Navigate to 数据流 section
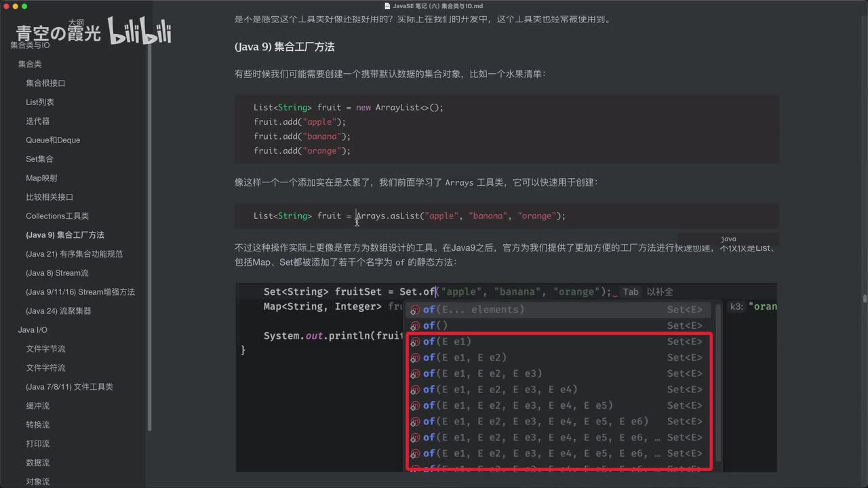Viewport: 868px width, 488px height. point(38,462)
